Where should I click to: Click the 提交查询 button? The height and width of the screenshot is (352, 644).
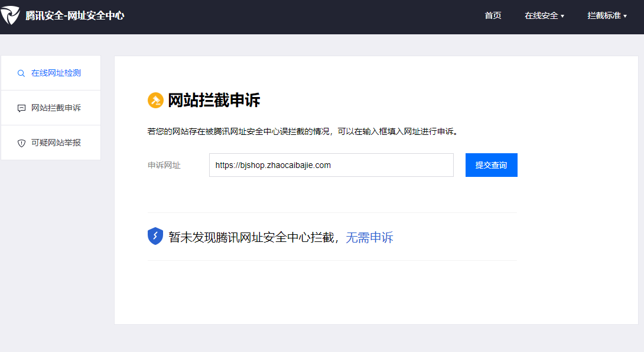pyautogui.click(x=491, y=165)
